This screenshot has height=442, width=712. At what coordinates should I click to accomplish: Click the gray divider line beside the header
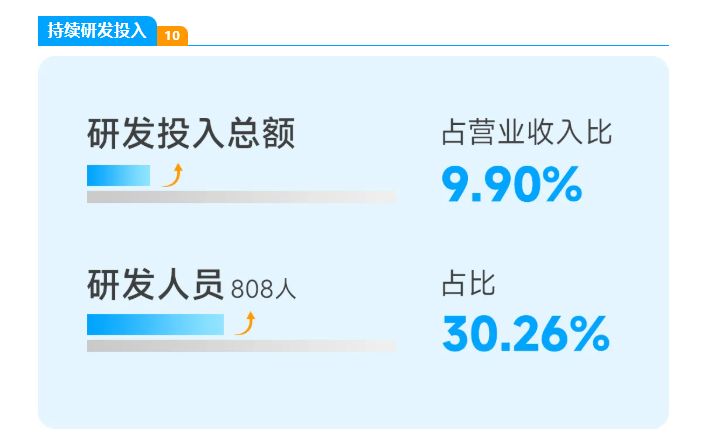(x=430, y=45)
